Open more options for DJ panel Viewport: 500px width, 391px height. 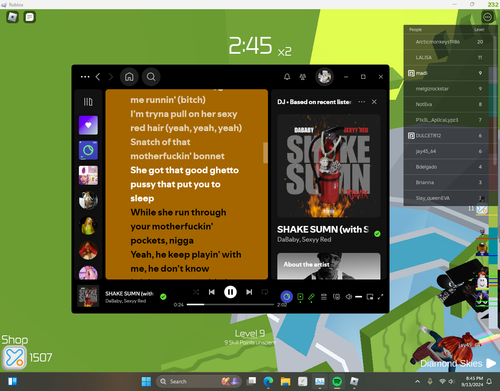click(x=362, y=102)
